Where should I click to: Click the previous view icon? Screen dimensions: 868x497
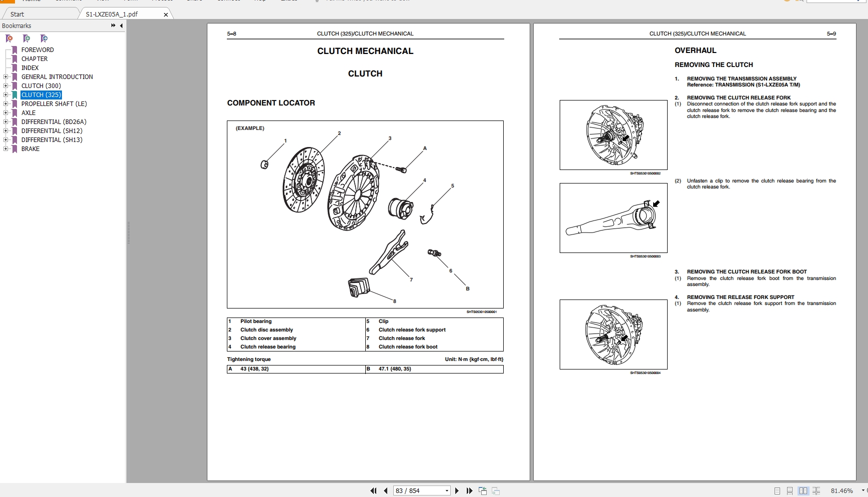click(483, 491)
